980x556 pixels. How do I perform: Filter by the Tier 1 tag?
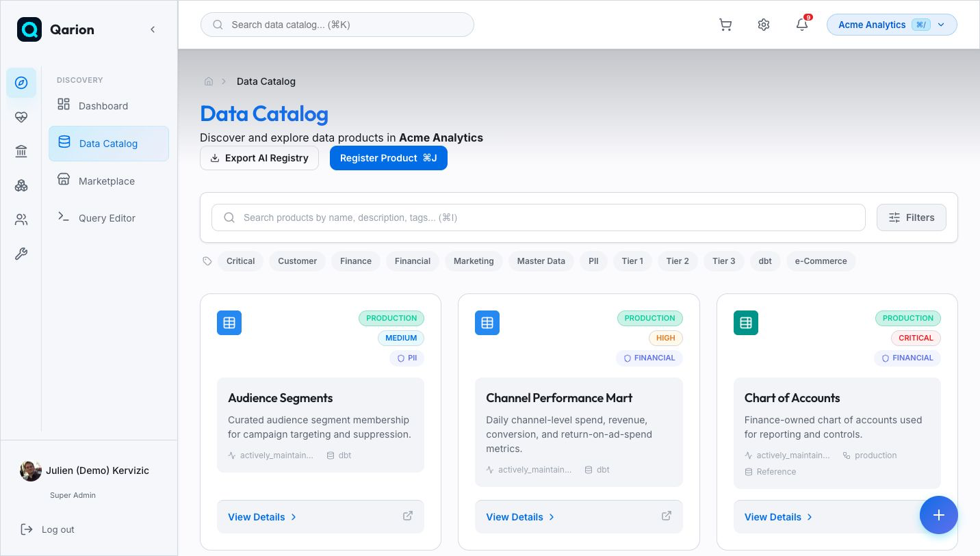[x=632, y=261]
